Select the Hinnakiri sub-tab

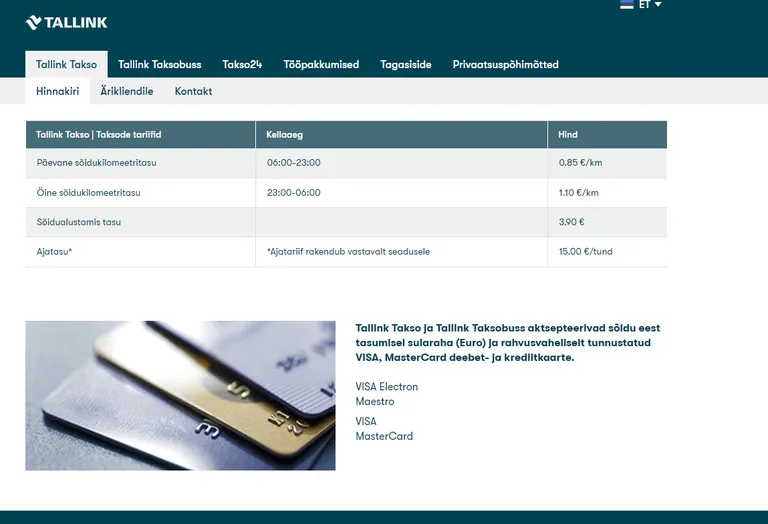(x=57, y=91)
